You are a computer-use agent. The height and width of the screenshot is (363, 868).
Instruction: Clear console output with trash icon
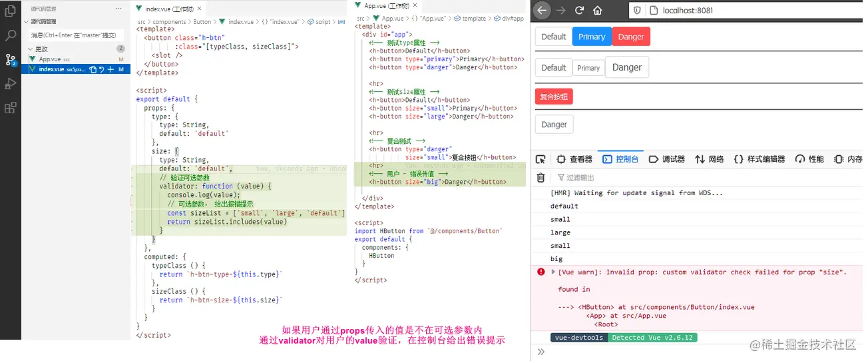tap(541, 177)
